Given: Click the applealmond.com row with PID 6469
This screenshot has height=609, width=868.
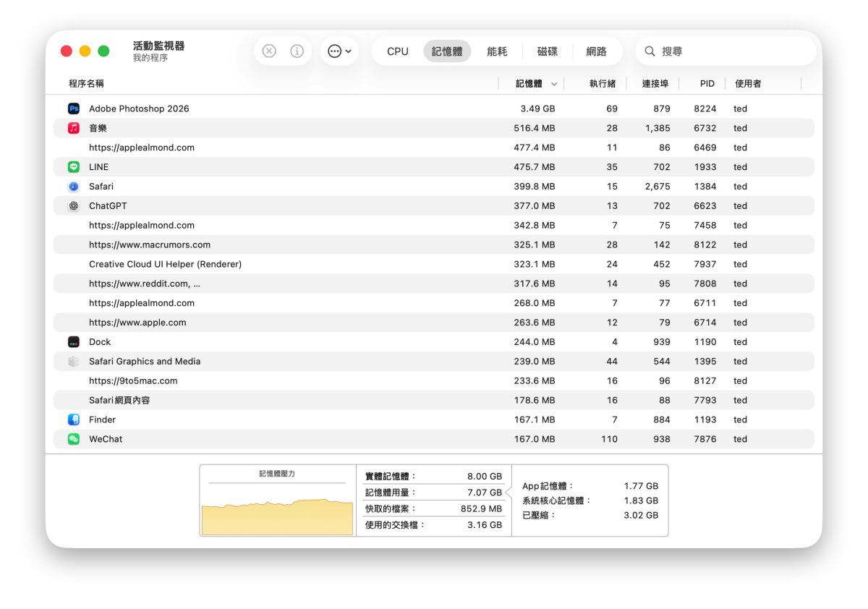Looking at the screenshot, I should 434,148.
